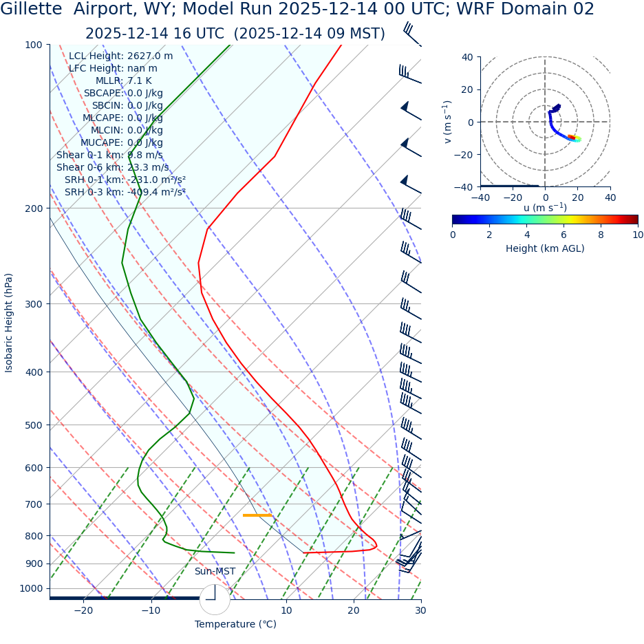Screen dimensions: 644x644
Task: Click the SRH 0-3 km readout
Action: click(125, 193)
